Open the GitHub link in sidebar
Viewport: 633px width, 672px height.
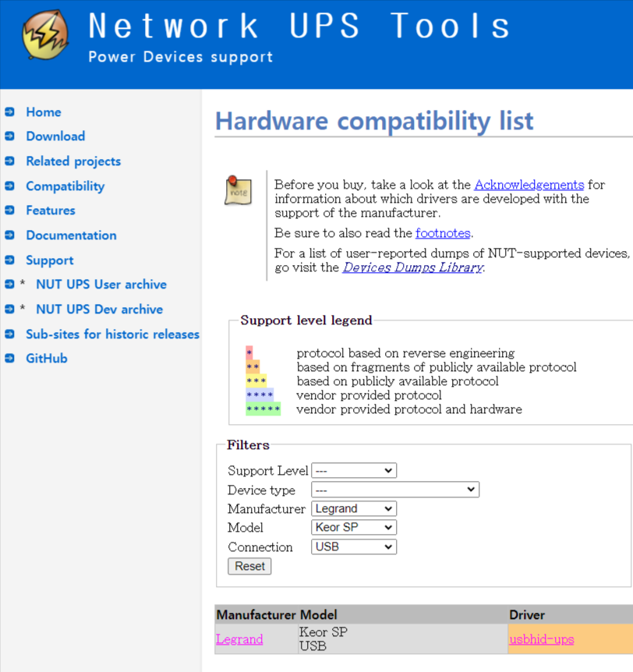coord(47,358)
